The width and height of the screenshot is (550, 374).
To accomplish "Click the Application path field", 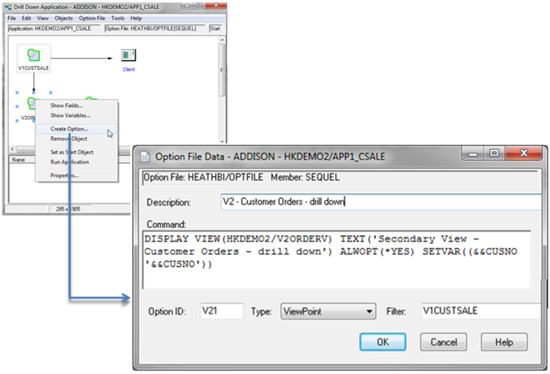I will tap(54, 28).
